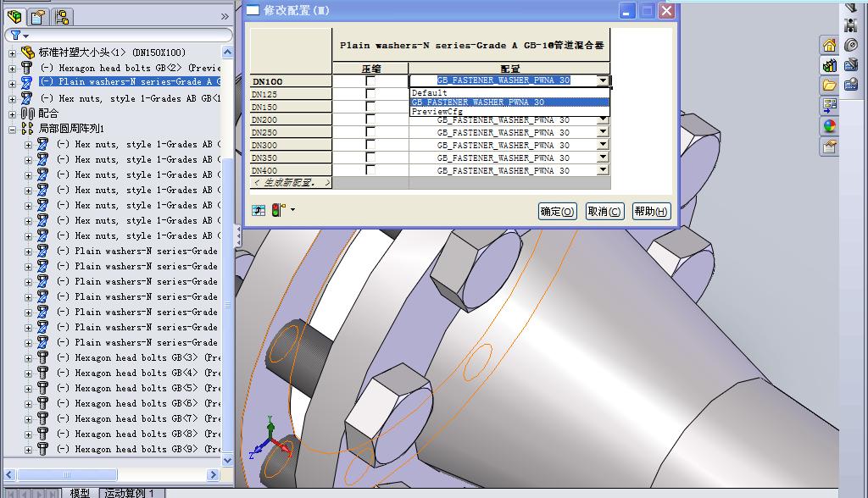Select the highlighted Plain washers toolbox part icon
Viewport: 868px width, 498px height.
click(x=26, y=83)
